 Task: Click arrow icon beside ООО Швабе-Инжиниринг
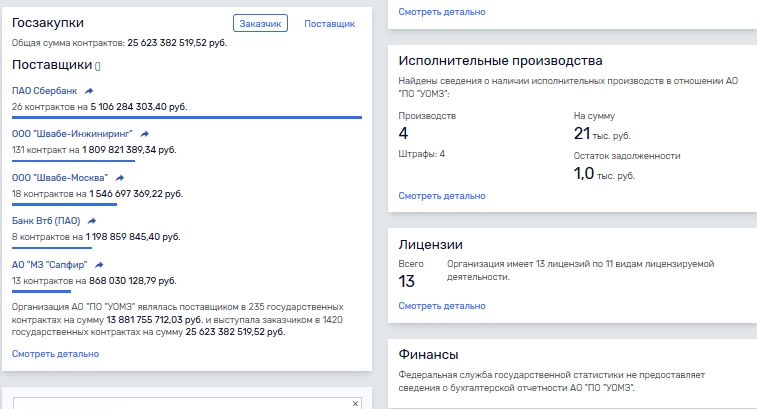click(144, 134)
